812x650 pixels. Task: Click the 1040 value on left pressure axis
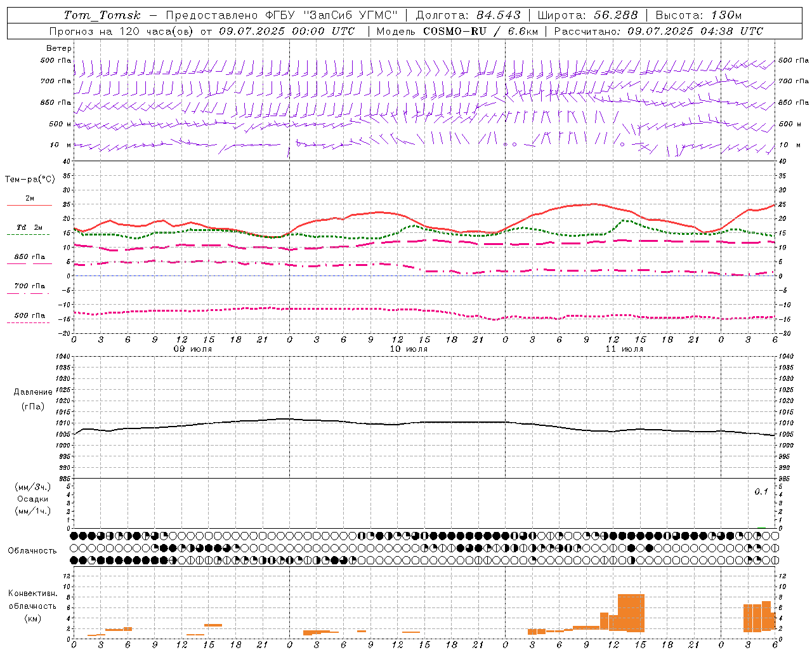62,356
